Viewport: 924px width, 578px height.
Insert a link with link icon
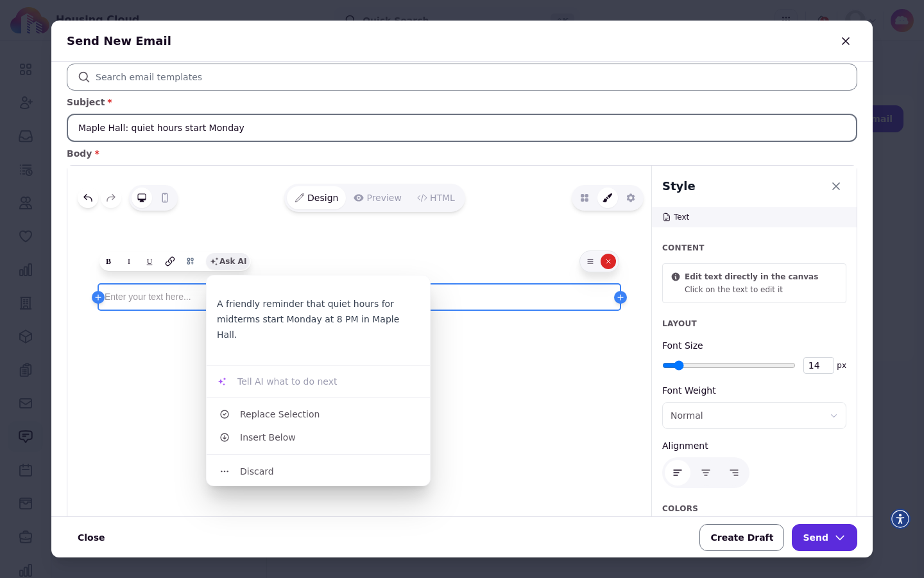point(170,261)
